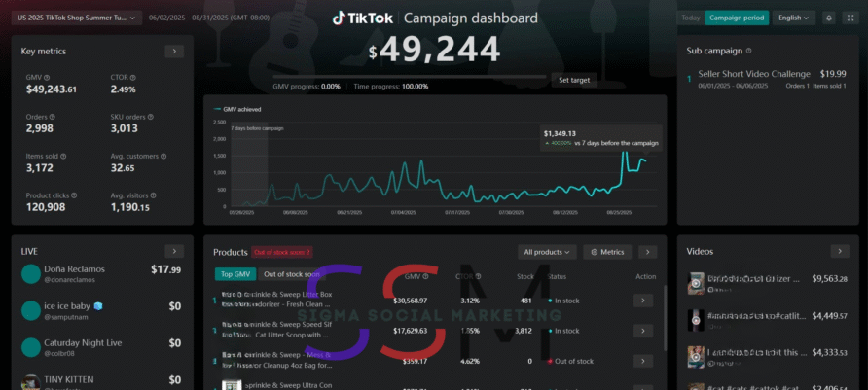
Task: Switch to Out of stock soon tab
Action: pyautogui.click(x=289, y=274)
